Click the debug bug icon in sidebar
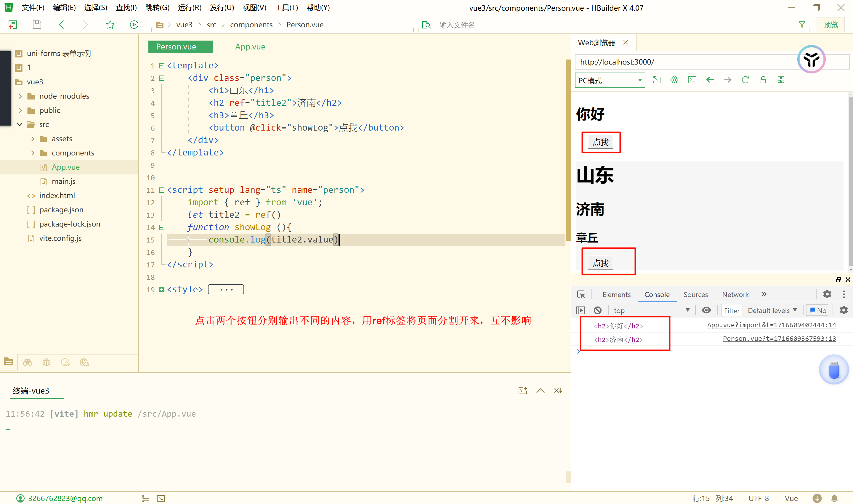Screen dimensions: 853x504 click(46, 362)
